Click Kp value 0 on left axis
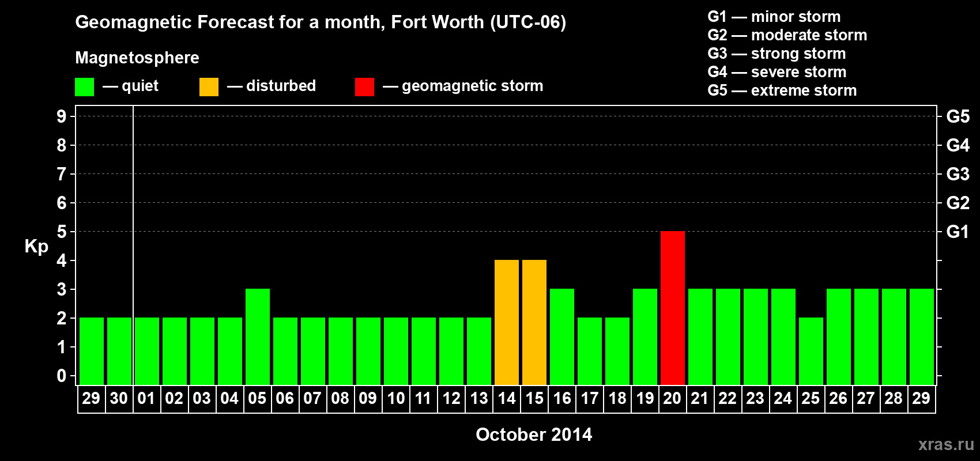Image resolution: width=980 pixels, height=461 pixels. click(x=62, y=376)
